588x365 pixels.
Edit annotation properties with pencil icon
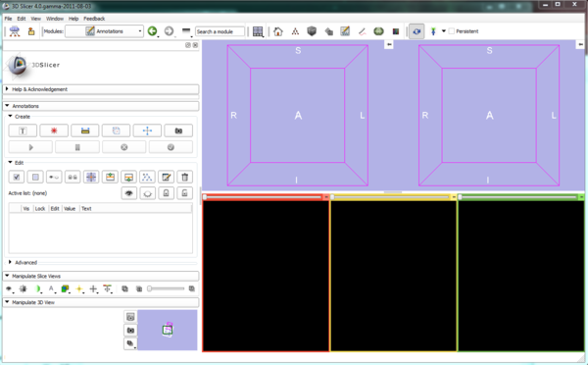click(167, 177)
